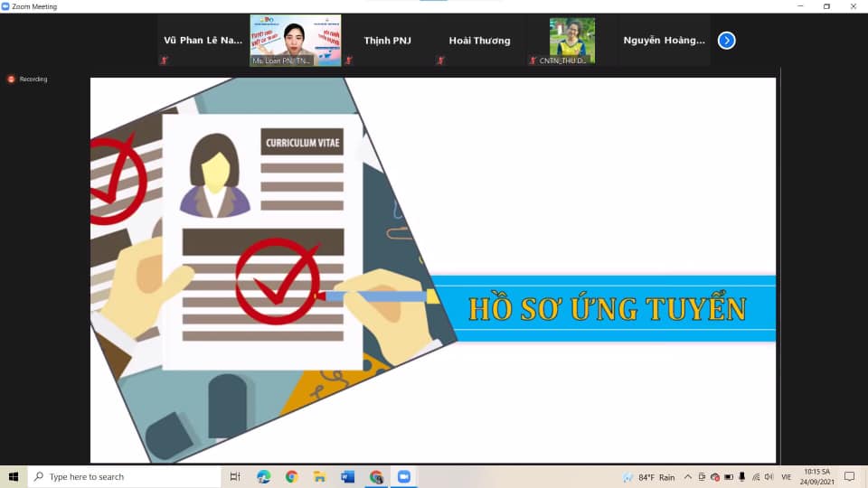Open the Zoom app in the taskbar

click(404, 476)
